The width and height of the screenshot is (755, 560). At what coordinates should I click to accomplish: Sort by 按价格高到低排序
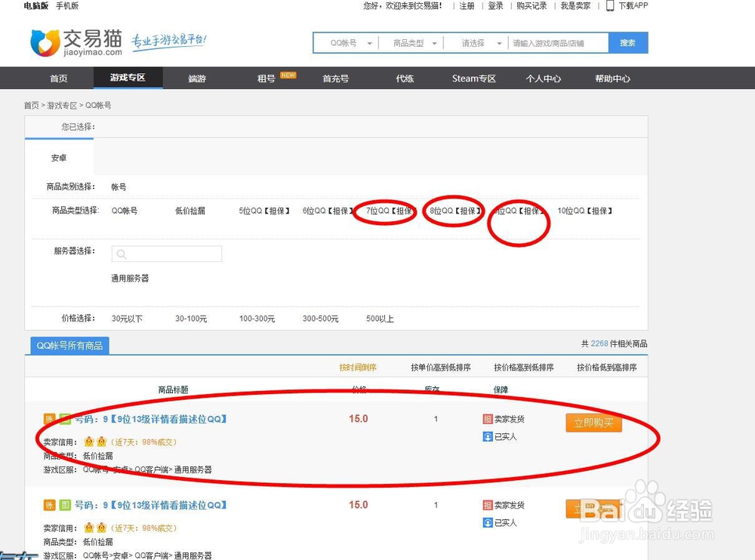pyautogui.click(x=524, y=368)
